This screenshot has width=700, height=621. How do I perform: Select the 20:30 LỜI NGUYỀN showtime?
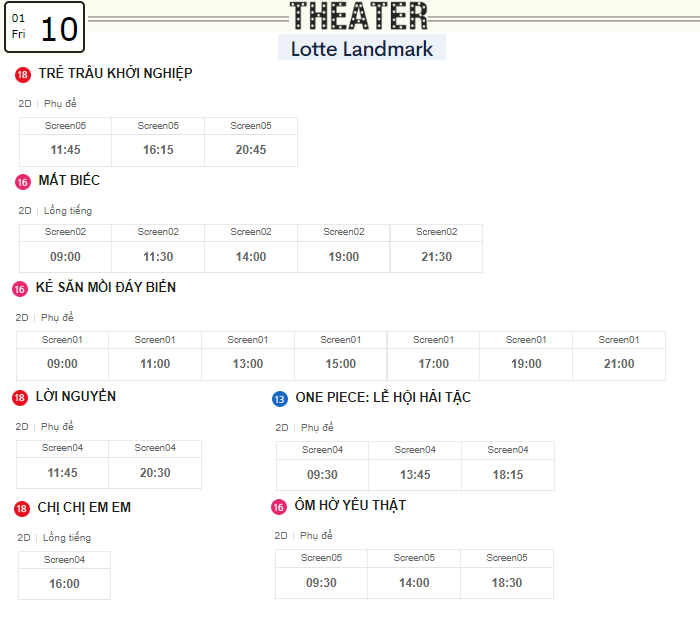[155, 473]
